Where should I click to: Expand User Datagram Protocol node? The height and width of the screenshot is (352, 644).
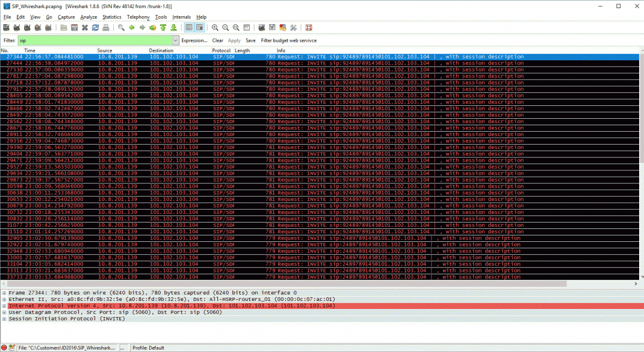point(4,312)
